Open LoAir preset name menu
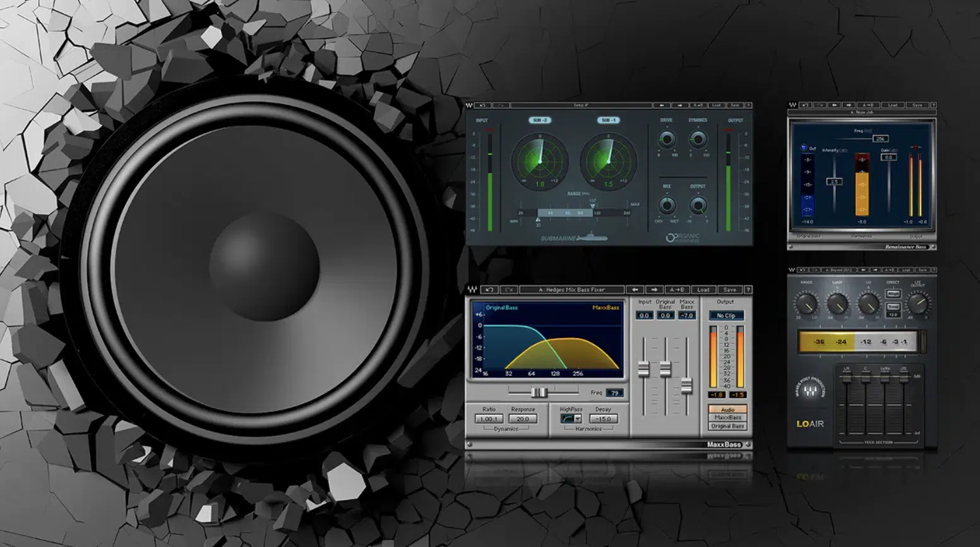Image resolution: width=980 pixels, height=547 pixels. coord(839,270)
